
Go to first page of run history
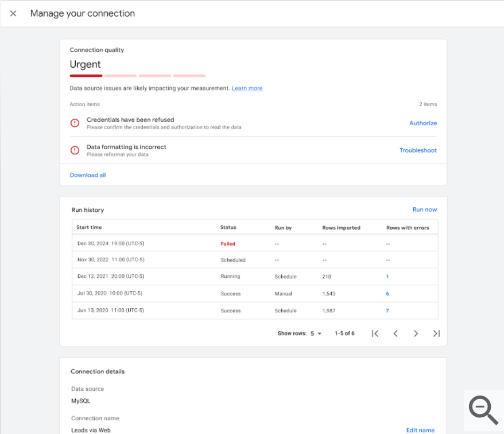(375, 334)
